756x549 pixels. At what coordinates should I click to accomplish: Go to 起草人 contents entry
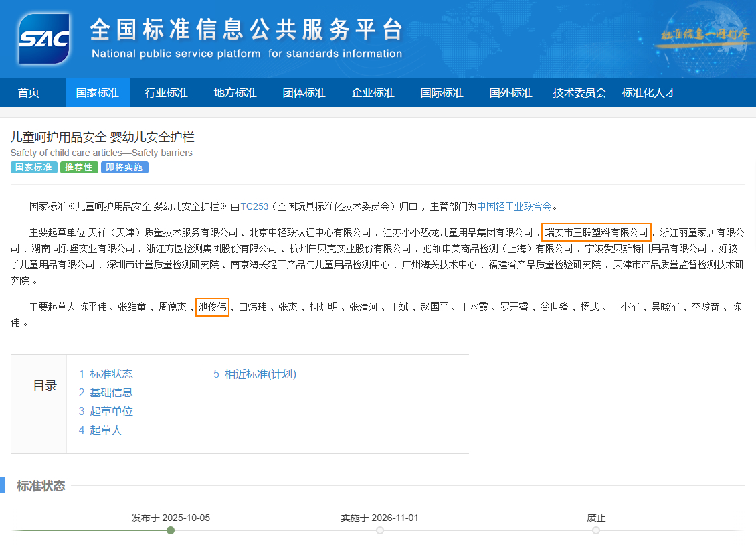click(100, 430)
